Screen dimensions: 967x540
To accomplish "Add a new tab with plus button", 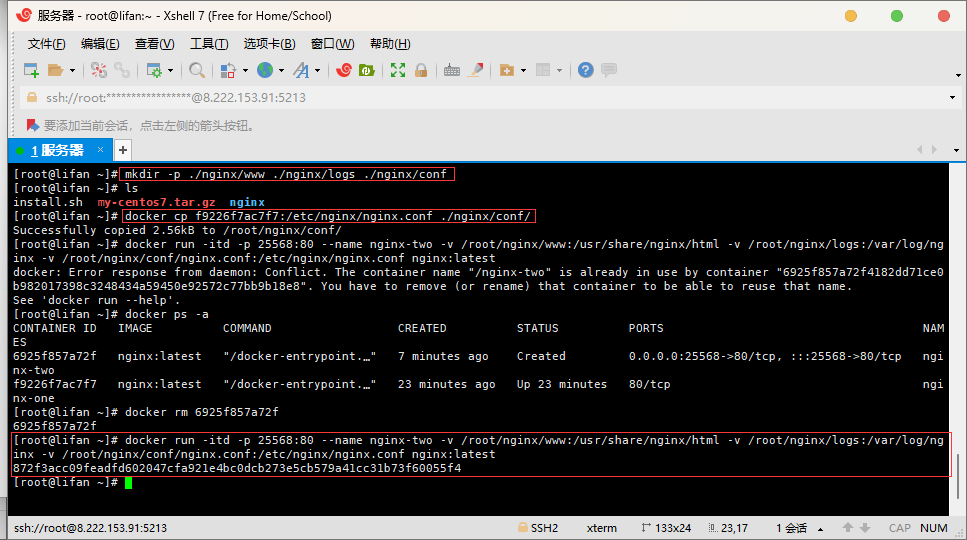I will (x=123, y=150).
